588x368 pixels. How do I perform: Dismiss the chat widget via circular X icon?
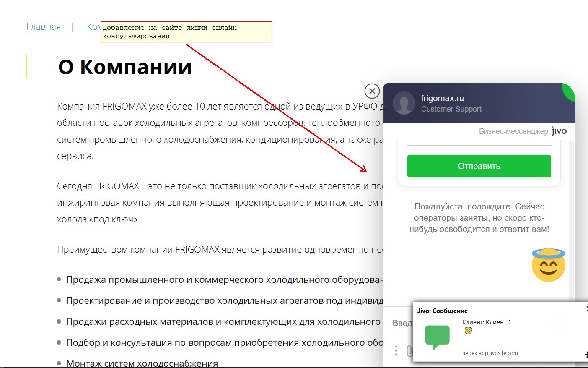[x=371, y=91]
